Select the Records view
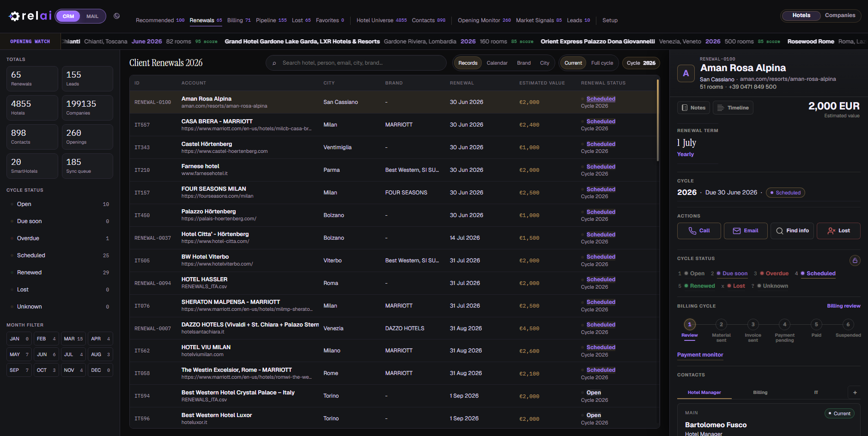 coord(468,63)
